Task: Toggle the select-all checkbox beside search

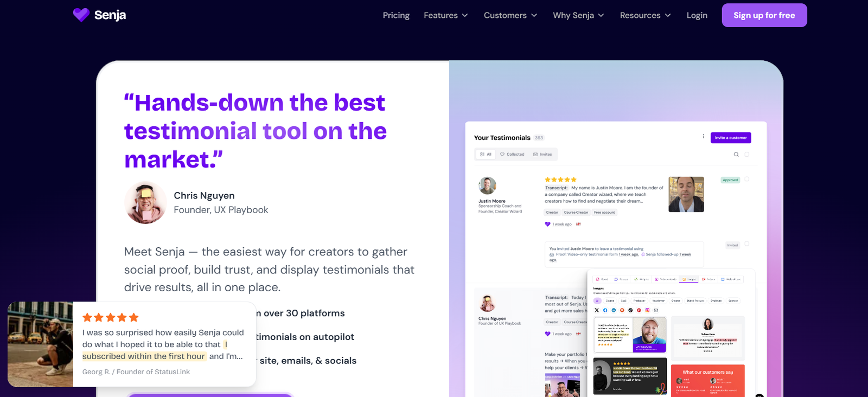Action: 747,155
